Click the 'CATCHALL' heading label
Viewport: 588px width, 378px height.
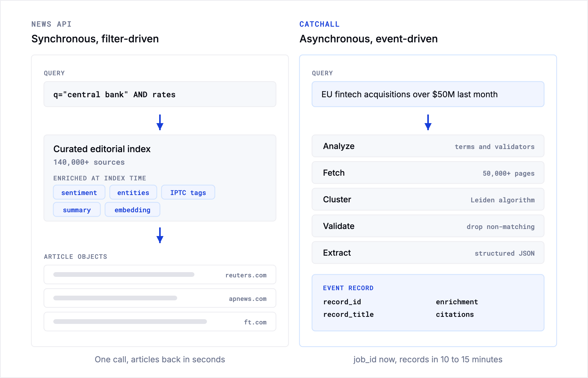[319, 24]
